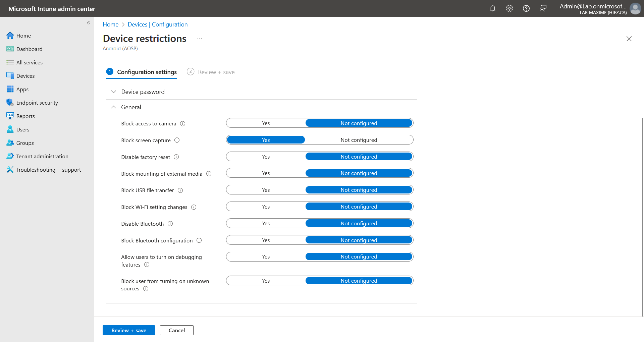The image size is (644, 342).
Task: Set Block access to camera to Yes
Action: (266, 123)
